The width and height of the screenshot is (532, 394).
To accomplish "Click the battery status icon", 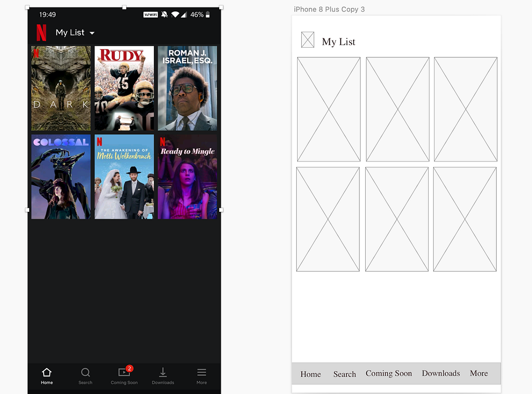I will click(x=208, y=15).
